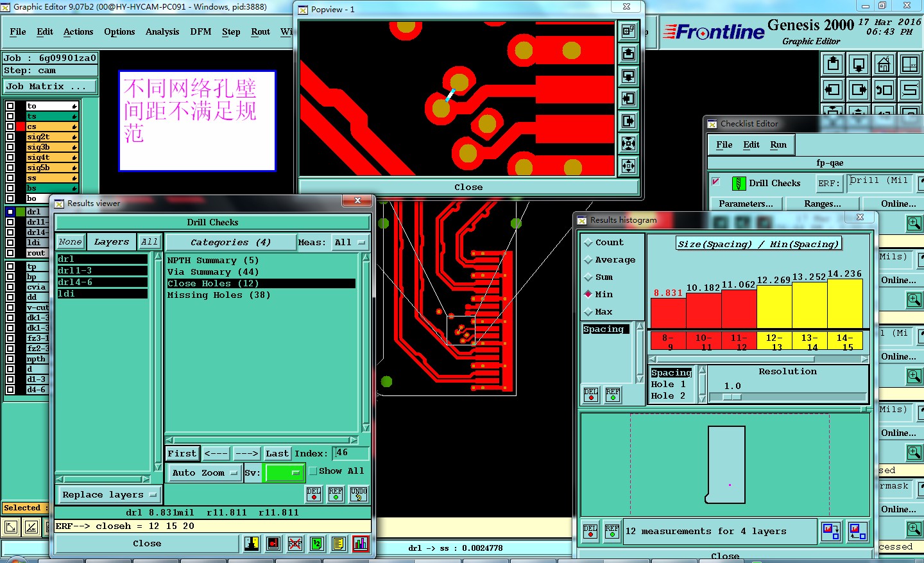Click the zoom-in arrows icon in Popview toolbar

629,144
